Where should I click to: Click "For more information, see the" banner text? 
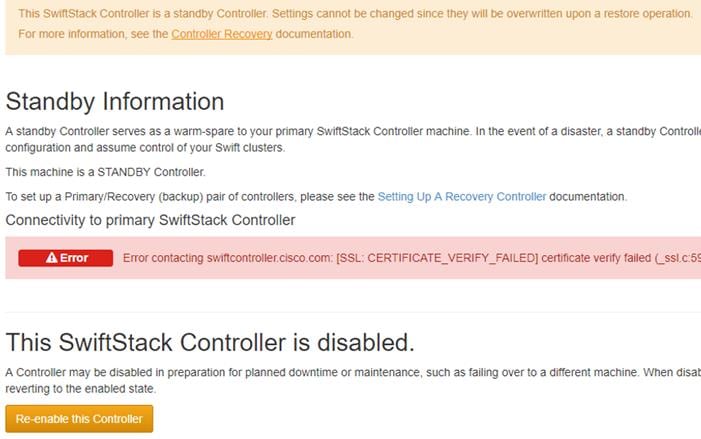(93, 34)
